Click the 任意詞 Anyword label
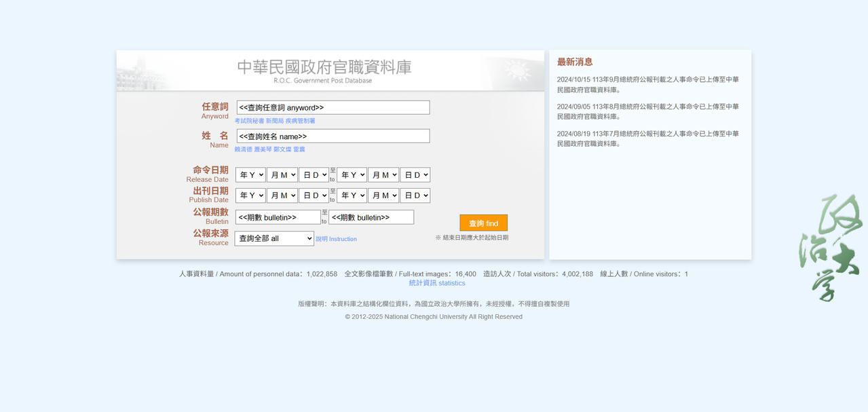Screen dimensions: 868x412 point(215,111)
